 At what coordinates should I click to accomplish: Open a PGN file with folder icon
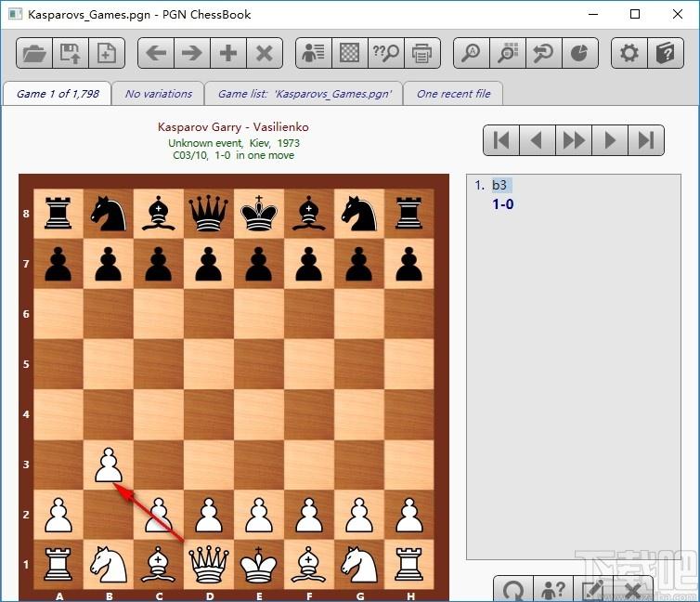(x=34, y=53)
